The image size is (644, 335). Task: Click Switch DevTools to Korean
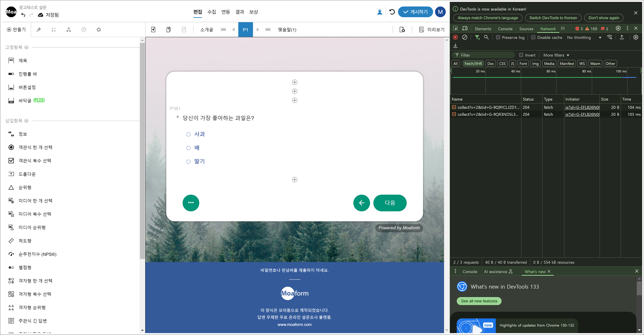[x=553, y=18]
